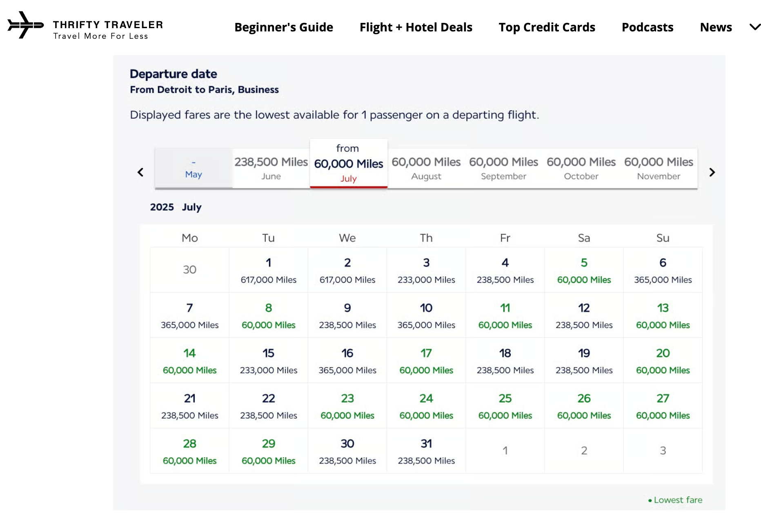761x532 pixels.
Task: Choose July 17 lowest fare date
Action: point(426,361)
